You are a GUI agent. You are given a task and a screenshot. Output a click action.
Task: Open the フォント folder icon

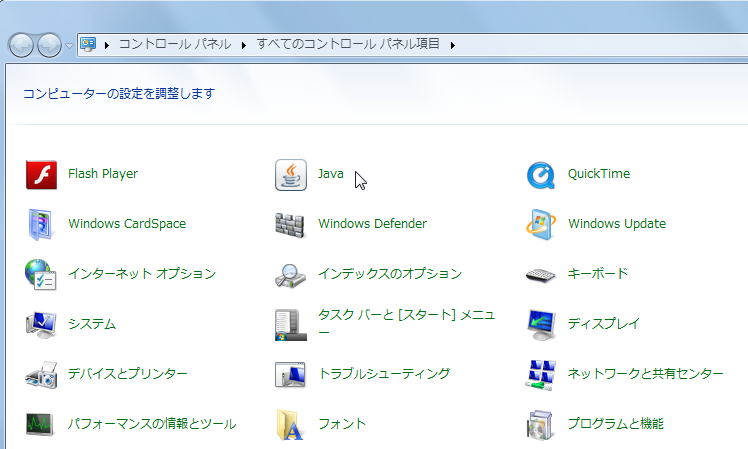(290, 424)
